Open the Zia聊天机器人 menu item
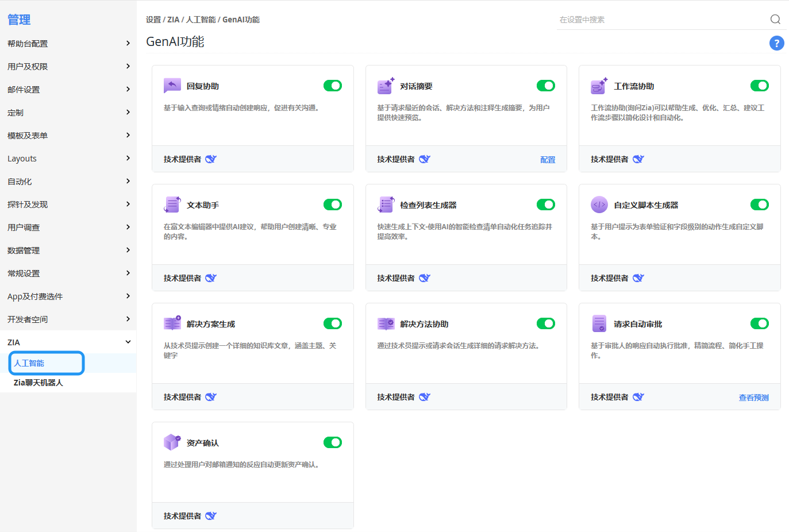789x532 pixels. [x=39, y=383]
